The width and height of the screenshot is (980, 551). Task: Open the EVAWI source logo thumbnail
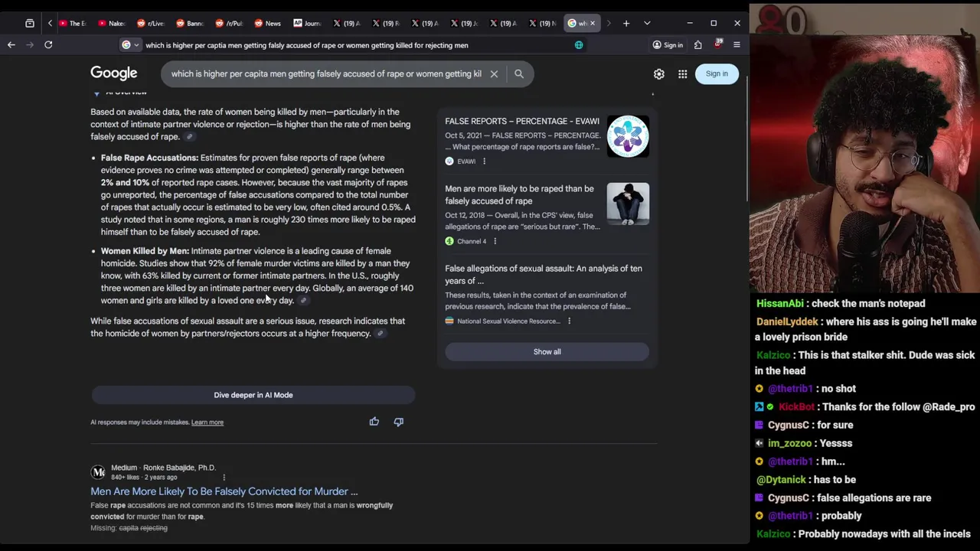click(x=628, y=136)
